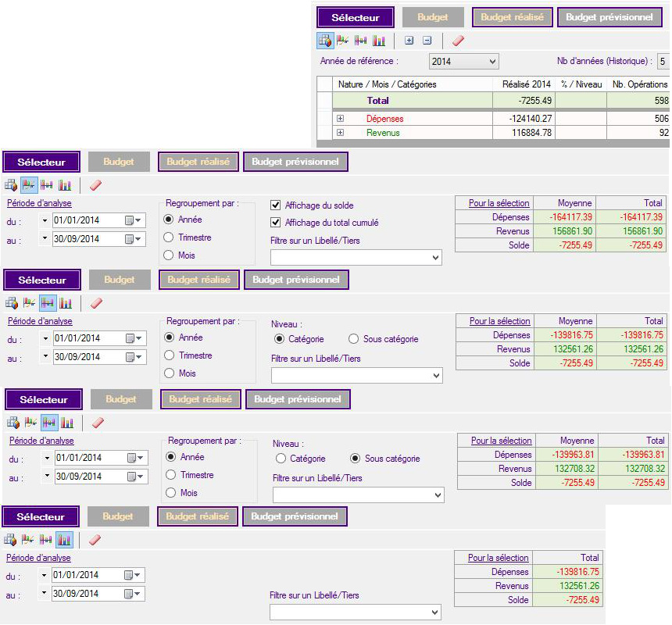Open Budget prévisionnel tab above the Nb d'années field

point(609,17)
